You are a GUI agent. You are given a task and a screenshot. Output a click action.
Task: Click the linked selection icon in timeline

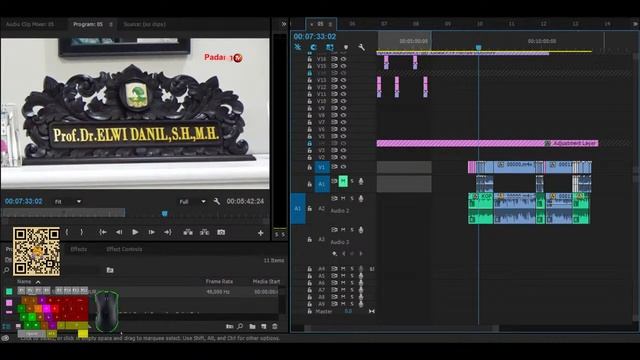[329, 47]
